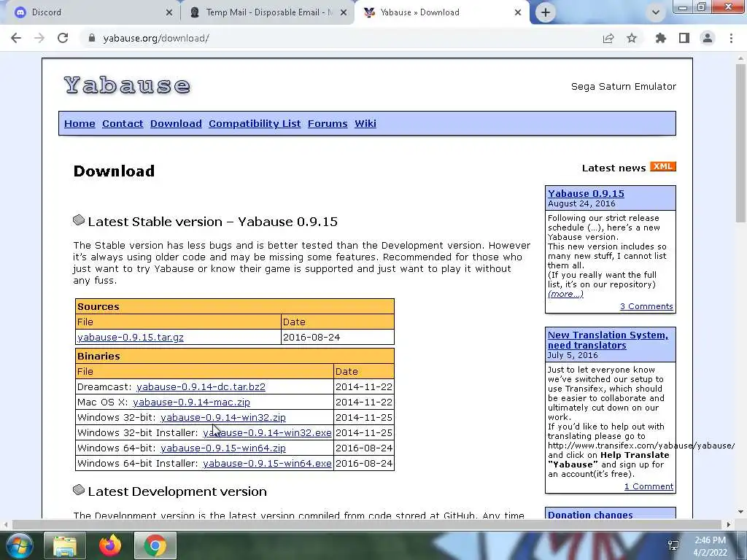Click the Sources table header
This screenshot has width=747, height=560.
point(235,306)
